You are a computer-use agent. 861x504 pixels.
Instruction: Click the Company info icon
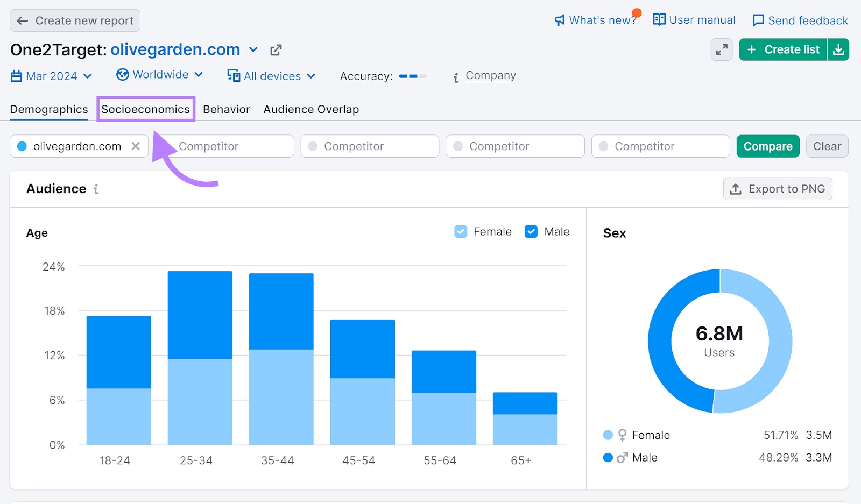[x=456, y=77]
